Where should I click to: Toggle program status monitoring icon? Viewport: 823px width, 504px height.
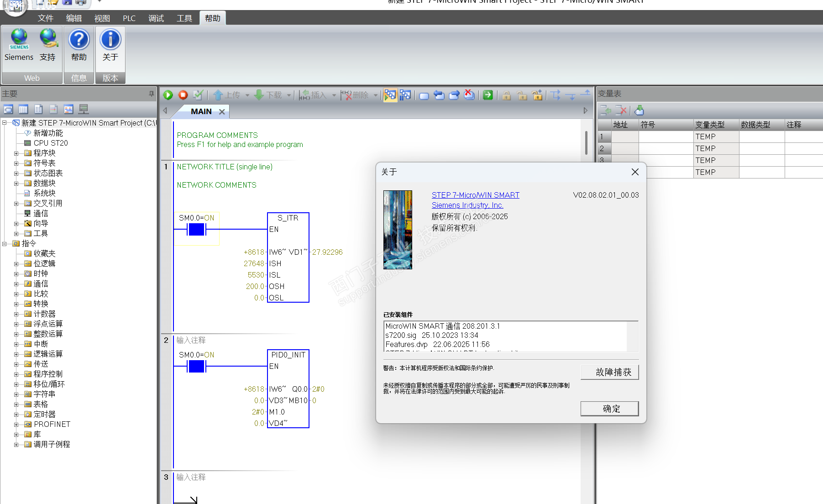(390, 95)
